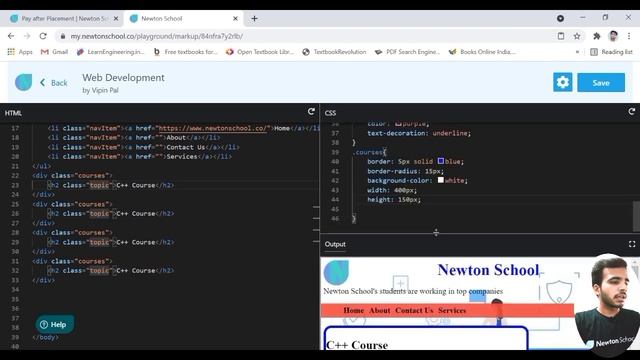Open the Reading list
Image resolution: width=640 pixels, height=360 pixels.
611,52
